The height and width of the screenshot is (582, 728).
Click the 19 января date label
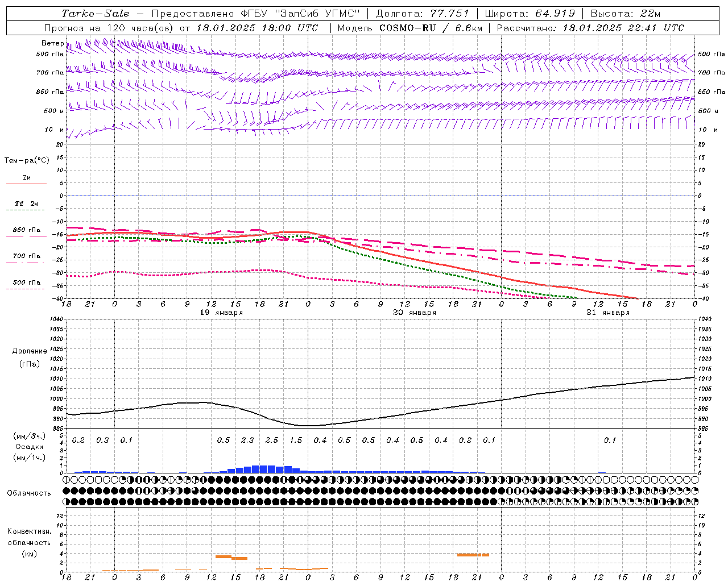221,313
